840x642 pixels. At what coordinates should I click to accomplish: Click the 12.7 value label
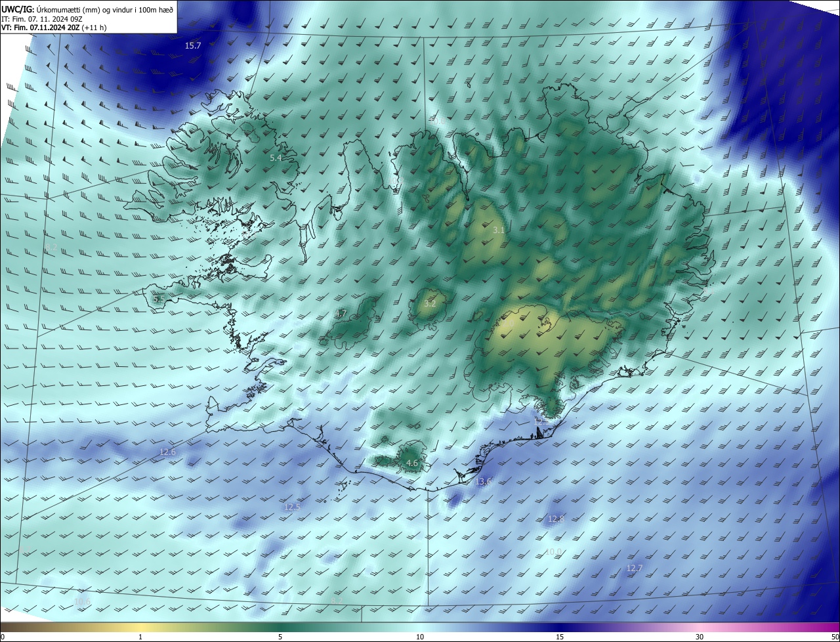tap(635, 568)
